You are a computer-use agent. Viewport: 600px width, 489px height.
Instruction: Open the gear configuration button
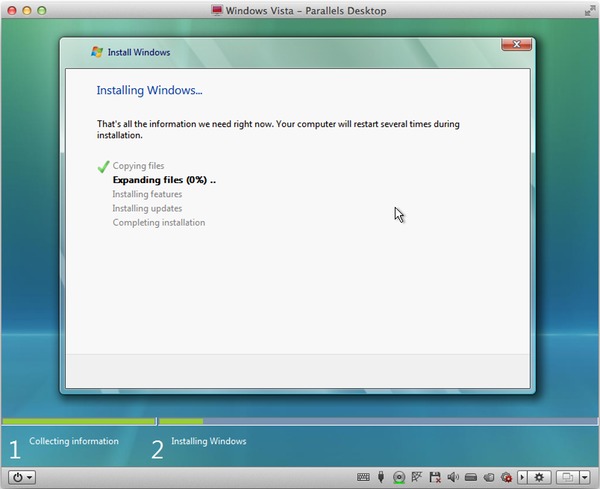point(539,477)
